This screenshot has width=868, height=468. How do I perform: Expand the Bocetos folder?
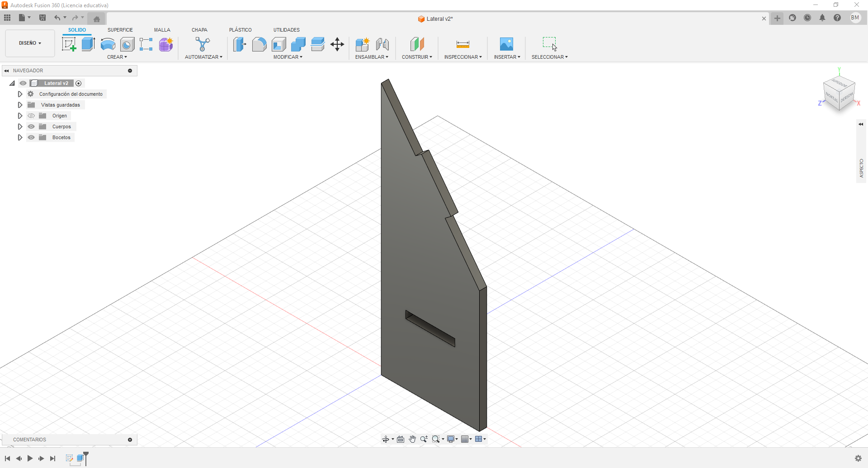20,137
